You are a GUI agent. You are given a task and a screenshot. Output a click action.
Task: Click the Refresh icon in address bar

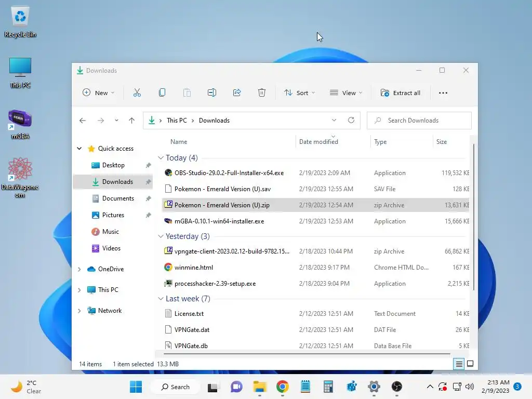[351, 120]
